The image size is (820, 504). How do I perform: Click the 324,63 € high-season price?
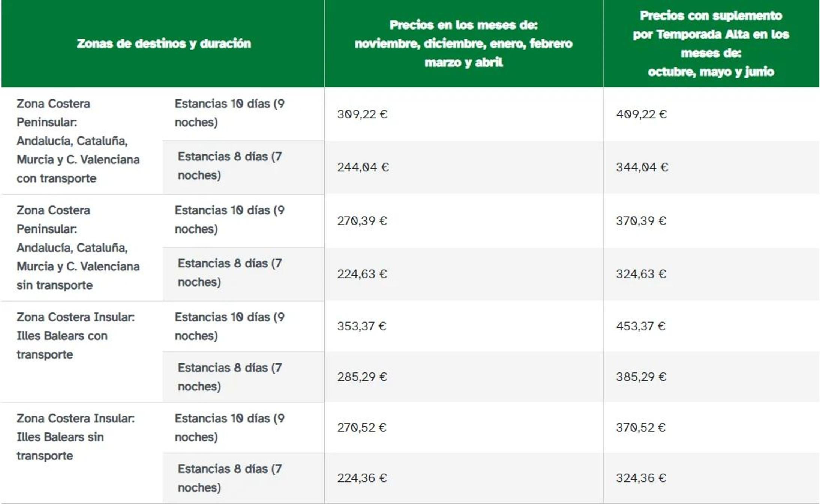click(x=641, y=274)
